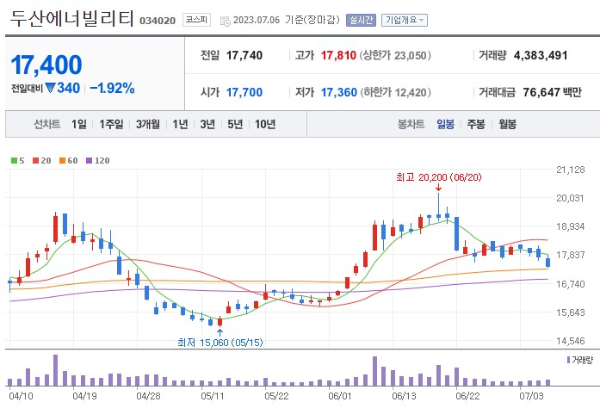This screenshot has height=418, width=600.
Task: Click the 14,546 price axis label
Action: pyautogui.click(x=571, y=341)
